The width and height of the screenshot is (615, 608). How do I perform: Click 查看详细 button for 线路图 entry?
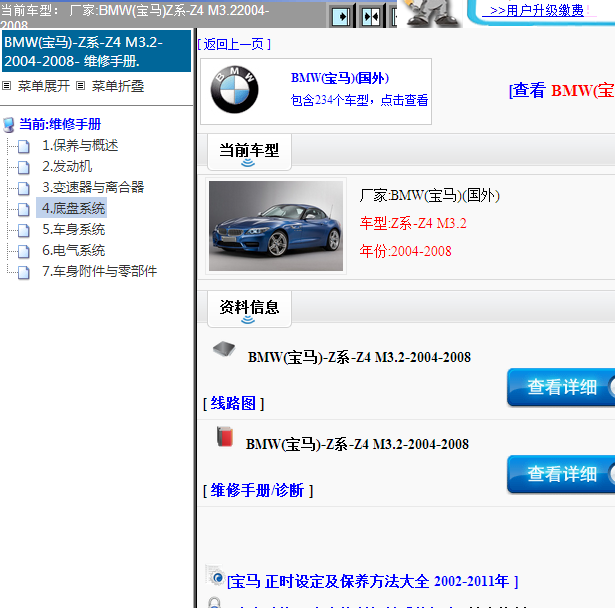click(x=561, y=387)
